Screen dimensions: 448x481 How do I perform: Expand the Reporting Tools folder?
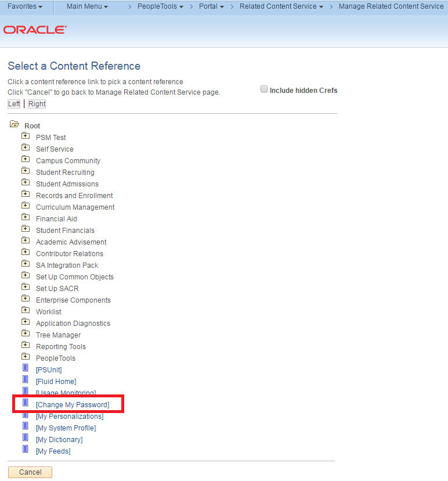tap(25, 345)
